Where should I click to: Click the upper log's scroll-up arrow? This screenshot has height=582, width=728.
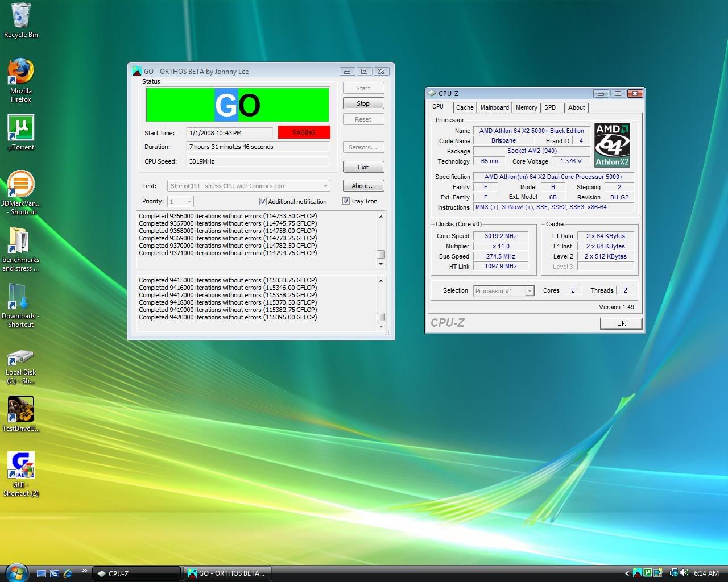[x=381, y=217]
